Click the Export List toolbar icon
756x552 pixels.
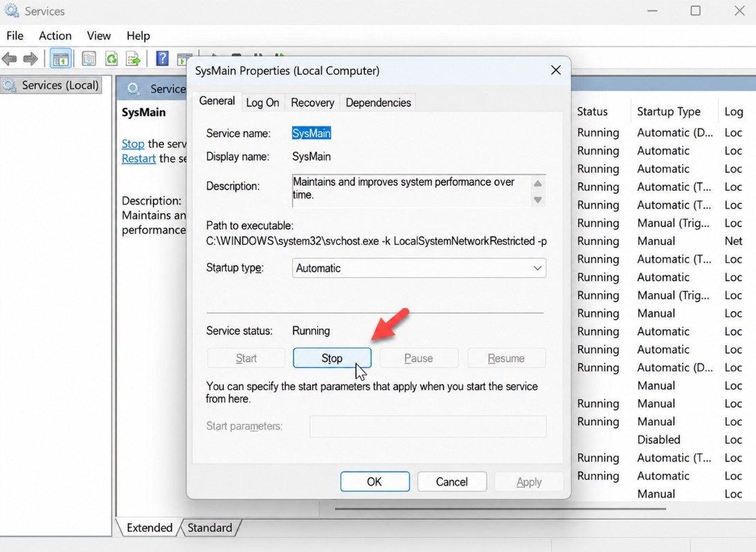(133, 59)
